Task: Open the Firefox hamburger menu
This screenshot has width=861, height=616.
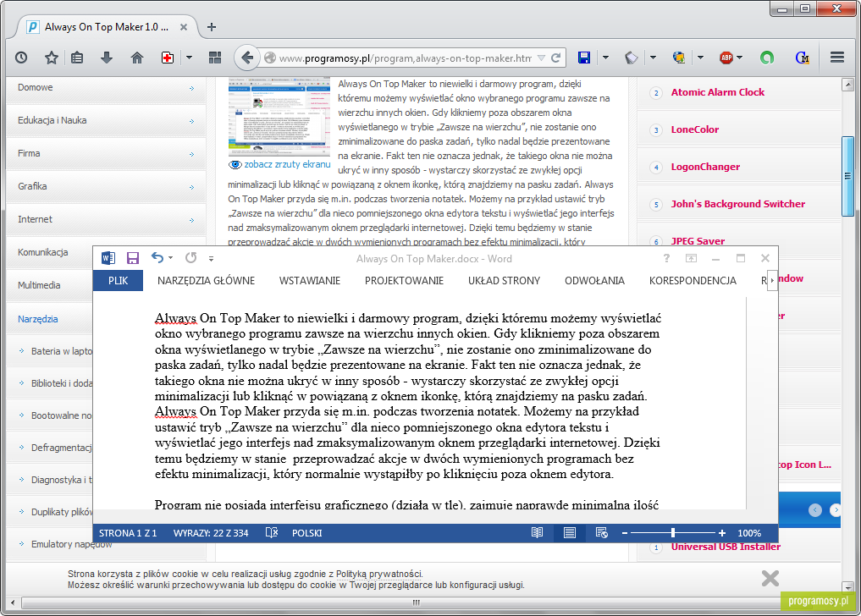Action: [x=837, y=57]
